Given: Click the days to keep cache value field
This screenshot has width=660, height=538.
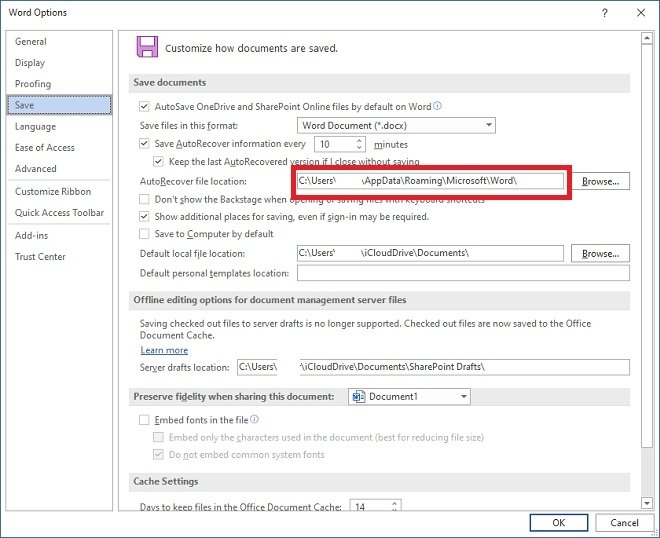Looking at the screenshot, I should pyautogui.click(x=370, y=506).
